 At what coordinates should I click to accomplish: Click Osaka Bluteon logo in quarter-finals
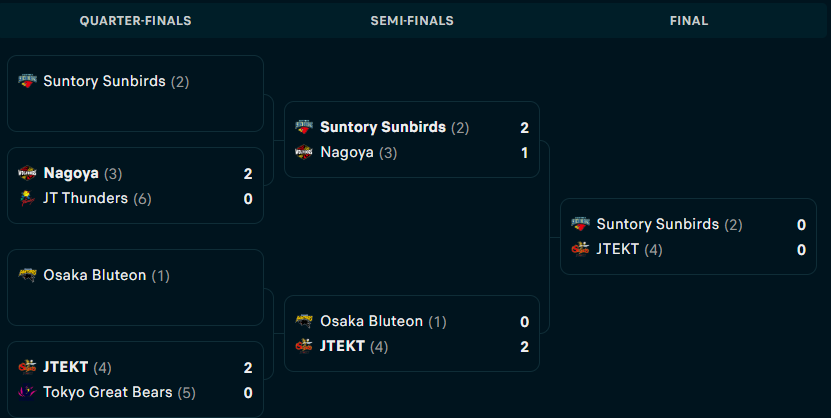28,275
